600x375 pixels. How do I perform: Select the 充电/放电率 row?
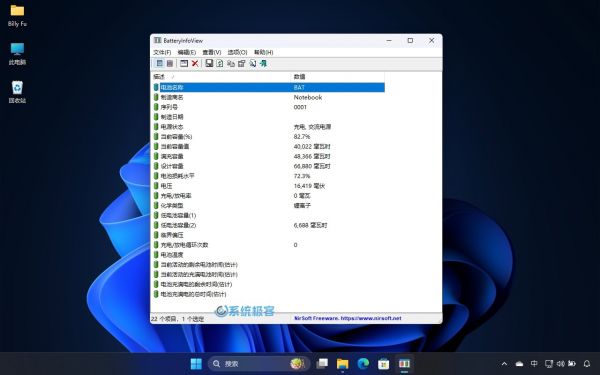click(x=268, y=196)
